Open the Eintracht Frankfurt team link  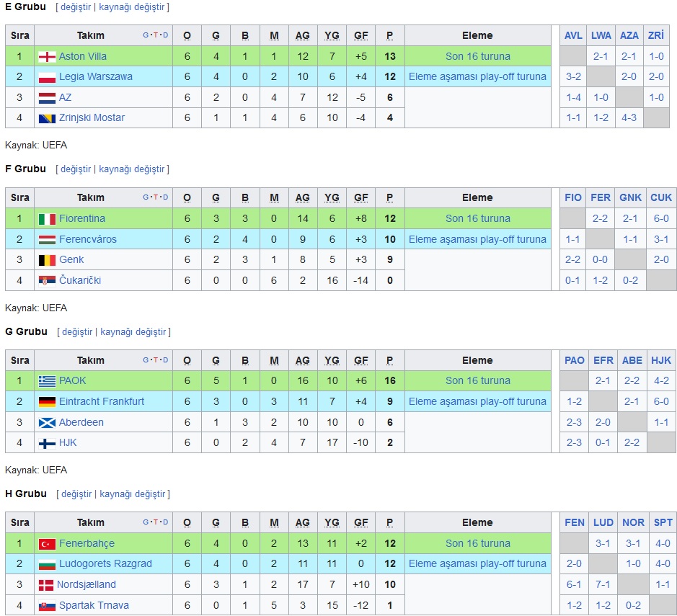[102, 401]
